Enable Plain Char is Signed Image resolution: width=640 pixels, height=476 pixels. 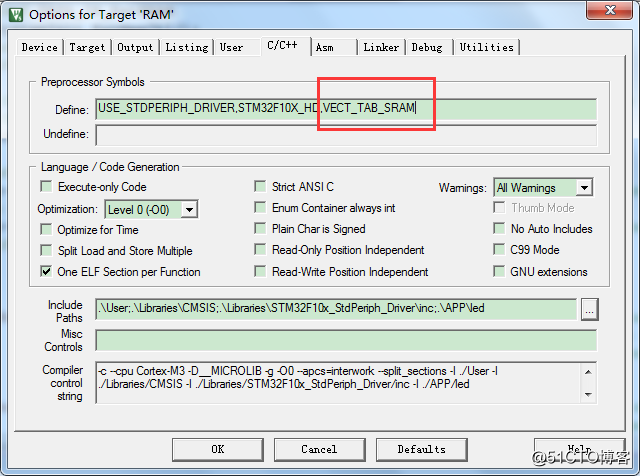[x=260, y=229]
